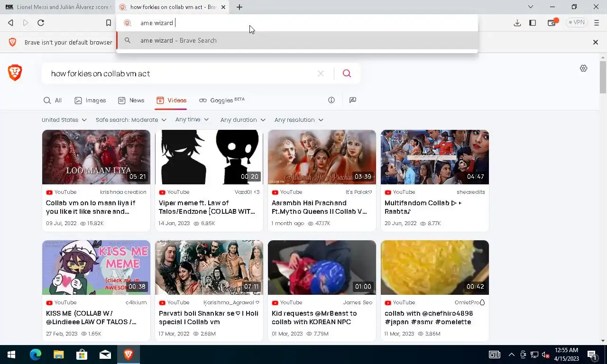Open search settings gear icon
This screenshot has width=607, height=364.
click(x=584, y=68)
